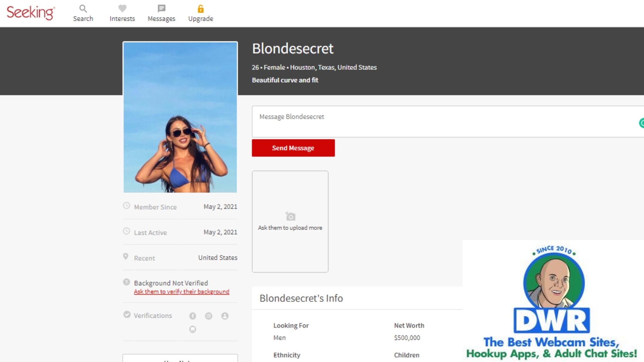
Task: Open the Upgrade lock icon
Action: pos(201,9)
